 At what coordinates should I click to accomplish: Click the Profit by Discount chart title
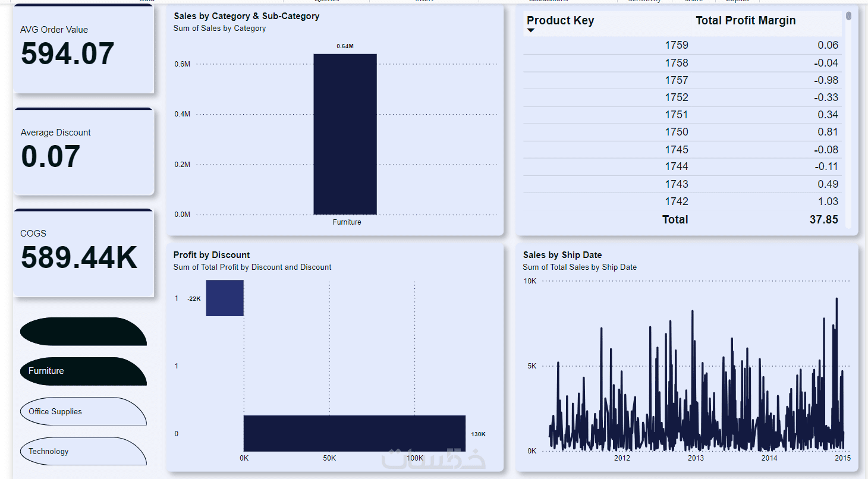(x=212, y=255)
